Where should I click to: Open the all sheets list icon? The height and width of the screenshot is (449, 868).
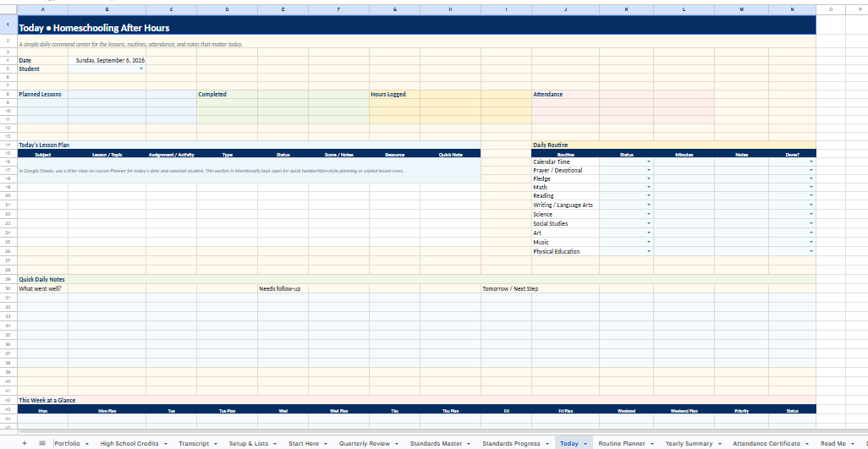(42, 443)
